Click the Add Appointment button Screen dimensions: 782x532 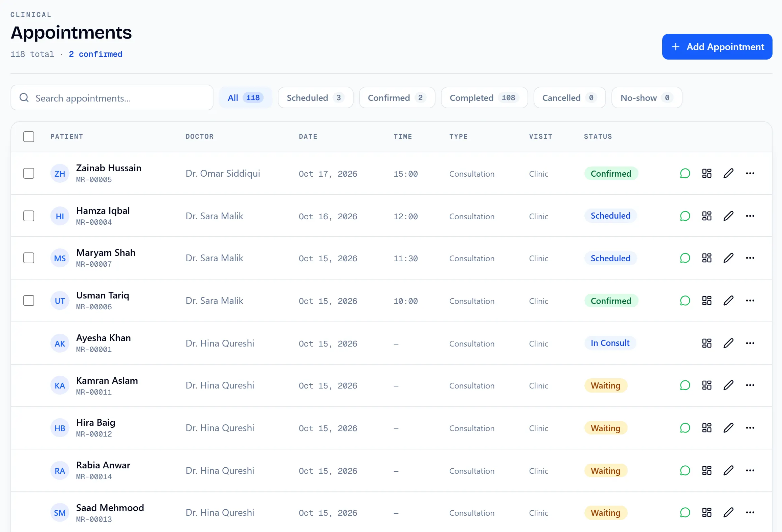point(717,47)
